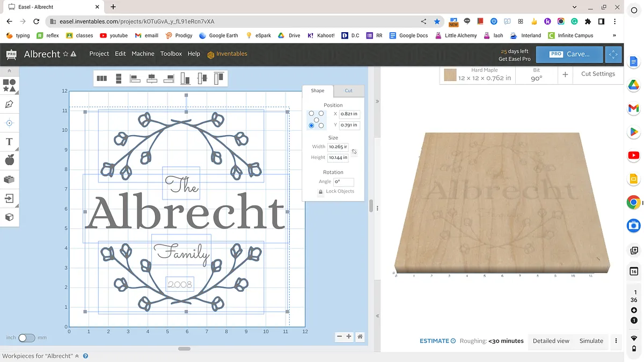This screenshot has width=644, height=362.
Task: Expand the Workpieces for "Albrecht" panel
Action: [x=77, y=356]
